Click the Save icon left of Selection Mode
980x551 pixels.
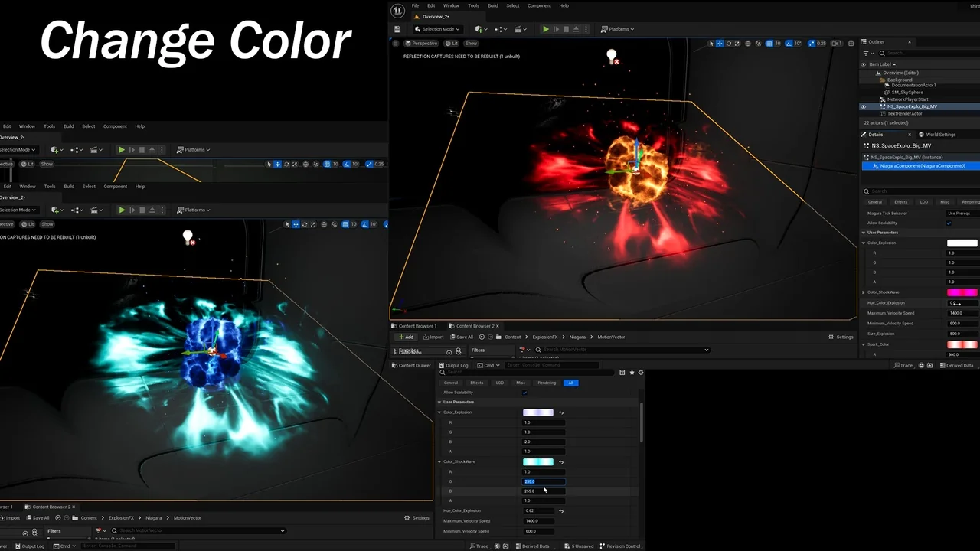[397, 29]
